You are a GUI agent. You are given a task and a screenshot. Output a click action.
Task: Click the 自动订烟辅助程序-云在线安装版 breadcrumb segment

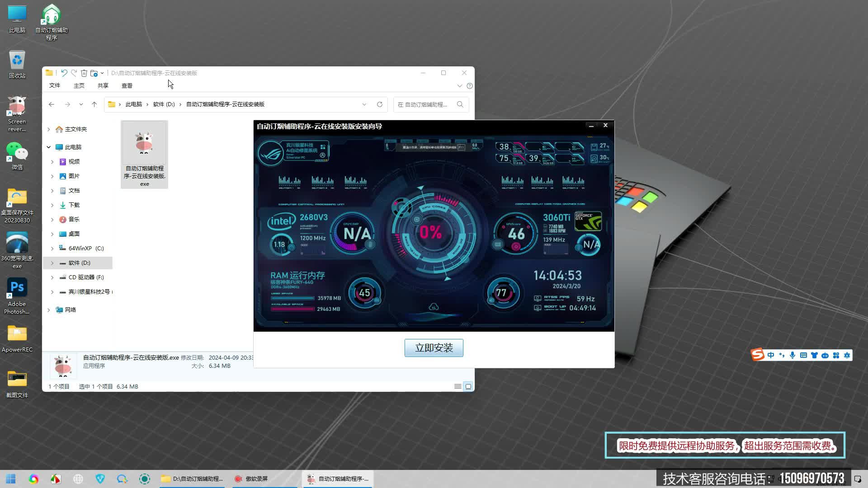225,104
